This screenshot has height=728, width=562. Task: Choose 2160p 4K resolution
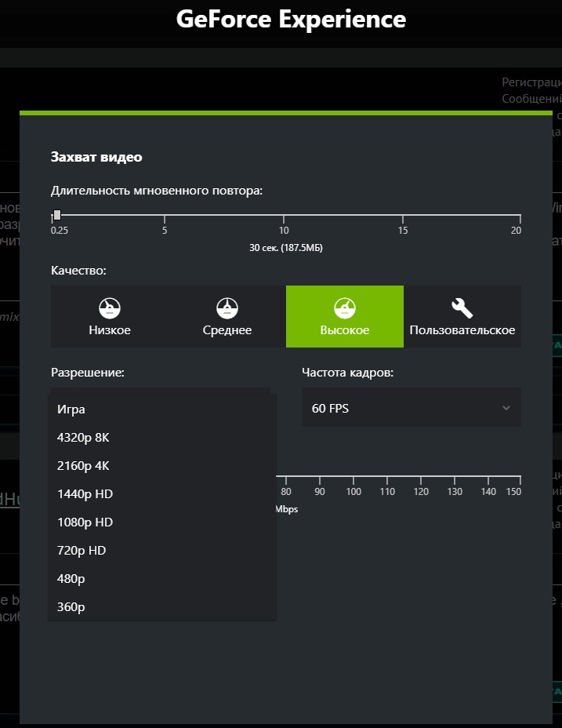(162, 466)
